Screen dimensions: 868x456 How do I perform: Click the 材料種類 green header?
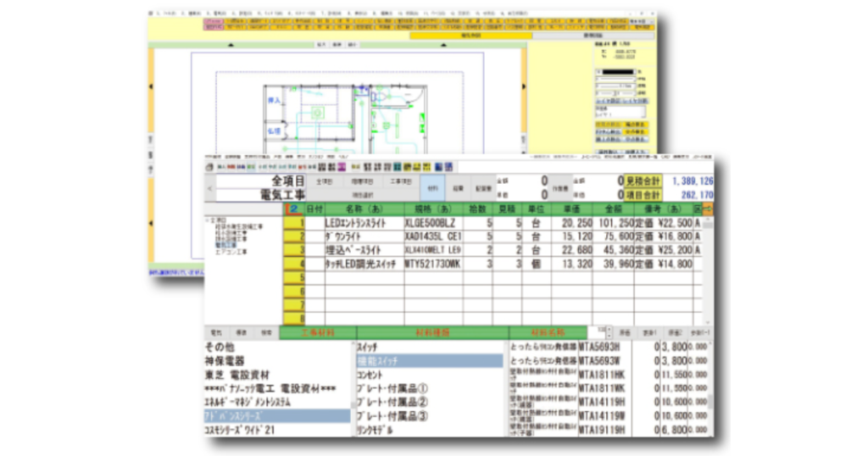point(432,333)
